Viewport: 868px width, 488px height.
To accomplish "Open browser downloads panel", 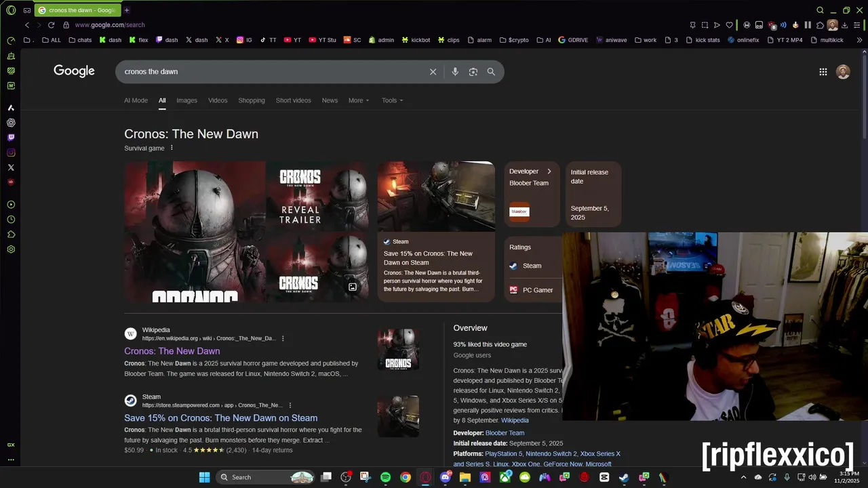I will (844, 25).
